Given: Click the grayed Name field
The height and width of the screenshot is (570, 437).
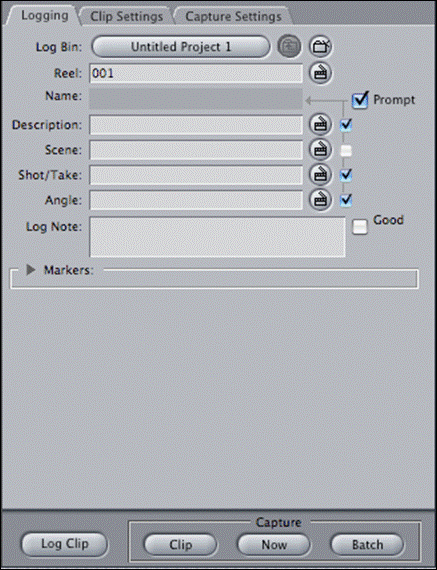Looking at the screenshot, I should click(x=196, y=99).
